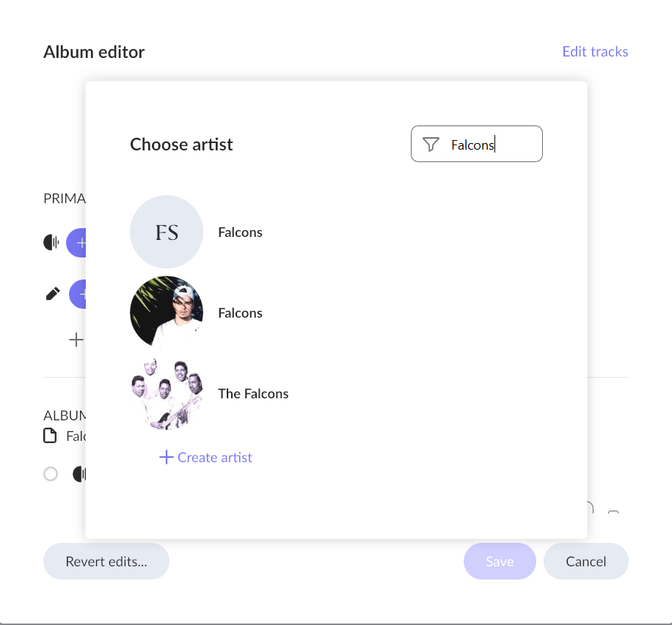Click the pencil edit icon

[53, 294]
